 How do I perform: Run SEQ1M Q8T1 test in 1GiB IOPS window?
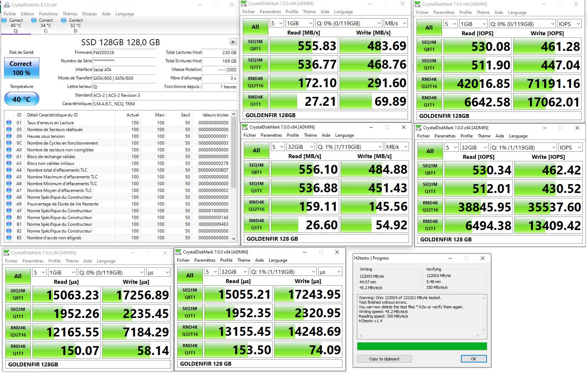(429, 46)
